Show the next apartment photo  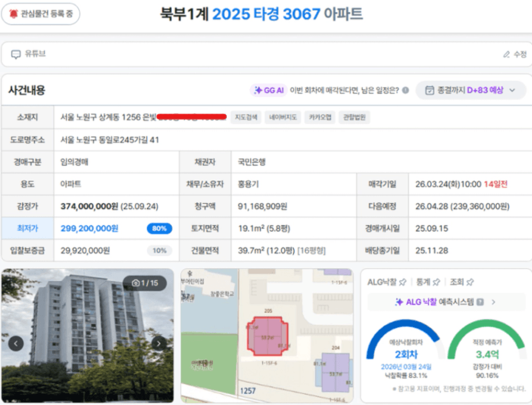click(x=159, y=343)
